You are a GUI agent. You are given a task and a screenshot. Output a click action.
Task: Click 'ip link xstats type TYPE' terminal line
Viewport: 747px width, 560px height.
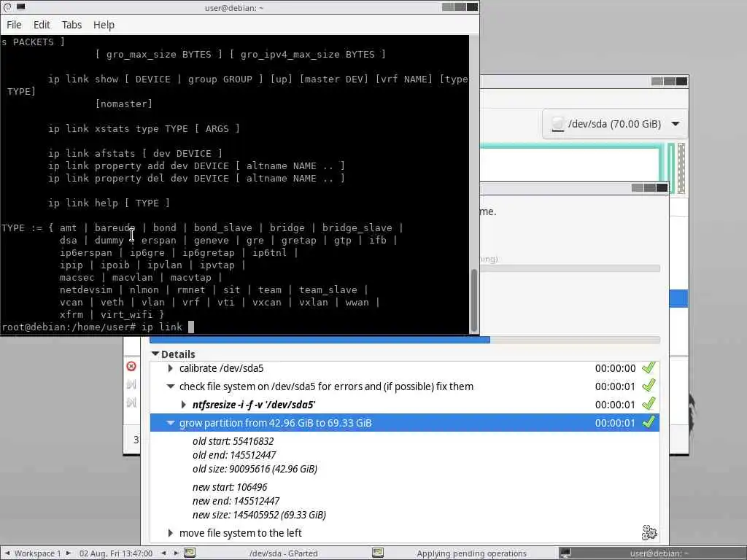(144, 128)
